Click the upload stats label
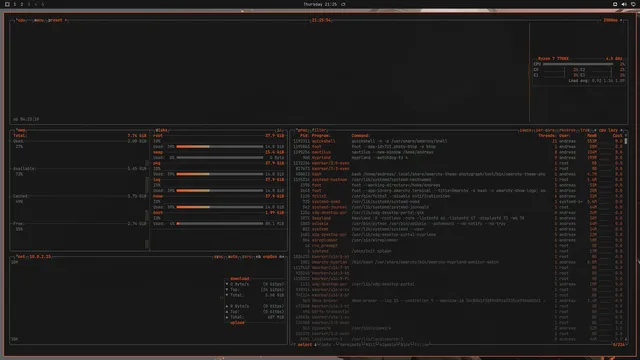This screenshot has width=640, height=360. [237, 322]
